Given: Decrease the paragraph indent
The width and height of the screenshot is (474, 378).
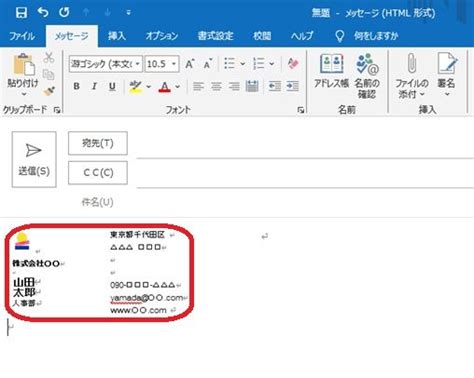Looking at the screenshot, I should (x=275, y=86).
